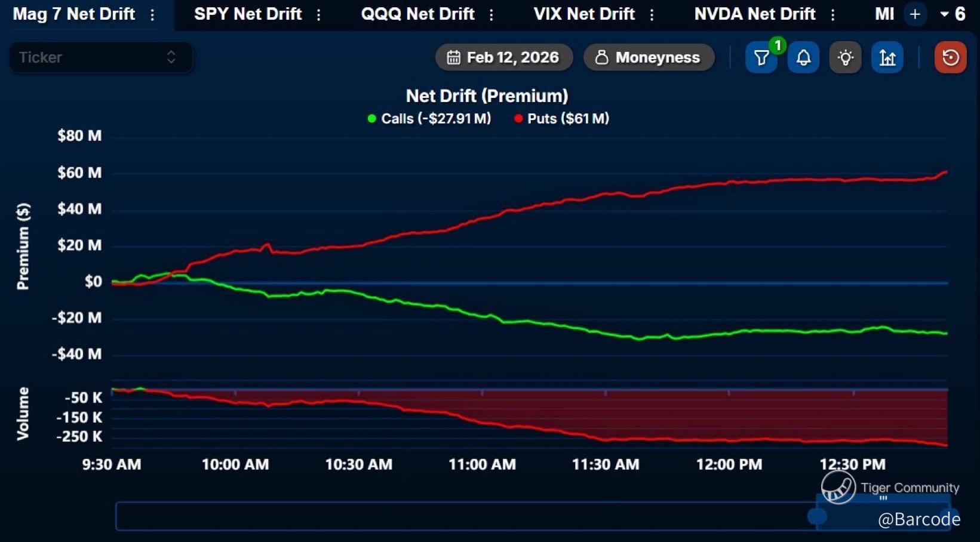Open NVDA Net Drift tab options menu

coord(833,14)
